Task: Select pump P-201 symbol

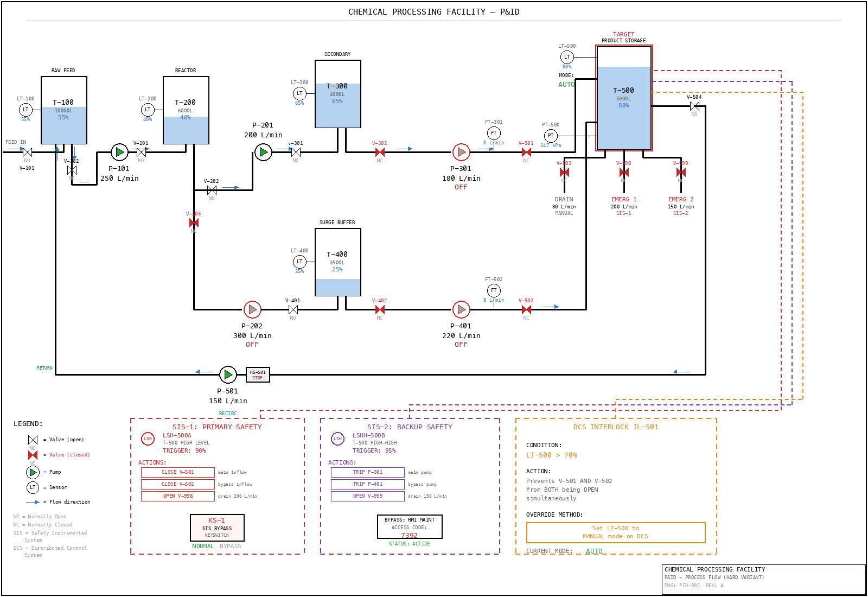Action: tap(263, 153)
